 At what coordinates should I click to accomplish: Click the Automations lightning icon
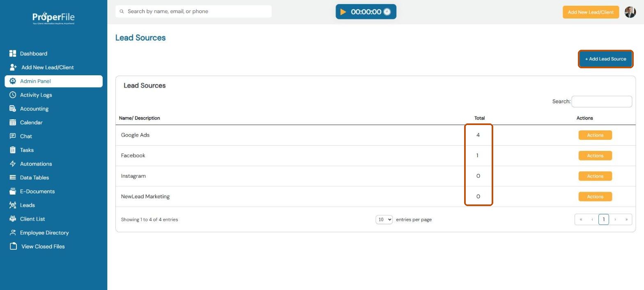tap(13, 164)
